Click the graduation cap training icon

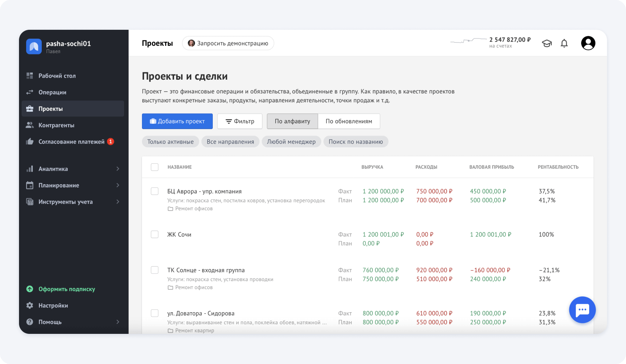(x=547, y=44)
